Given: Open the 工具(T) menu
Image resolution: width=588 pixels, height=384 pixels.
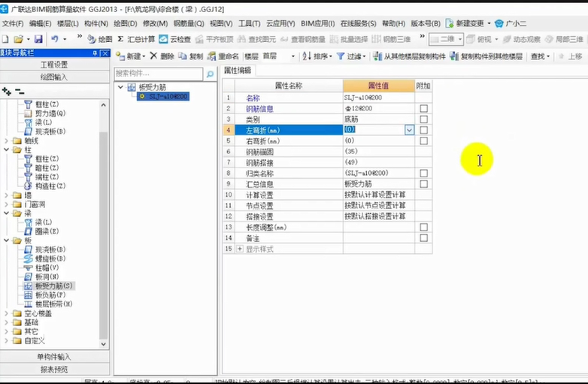Looking at the screenshot, I should point(250,24).
